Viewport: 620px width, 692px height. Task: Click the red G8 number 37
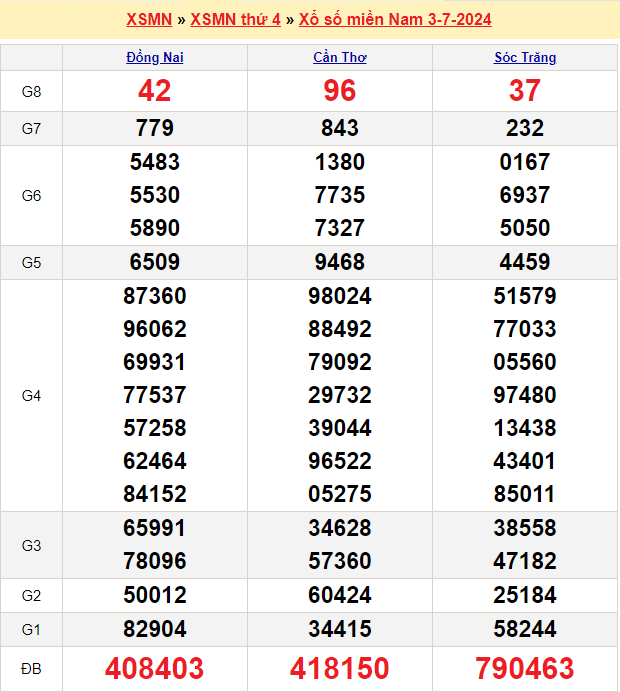point(525,91)
